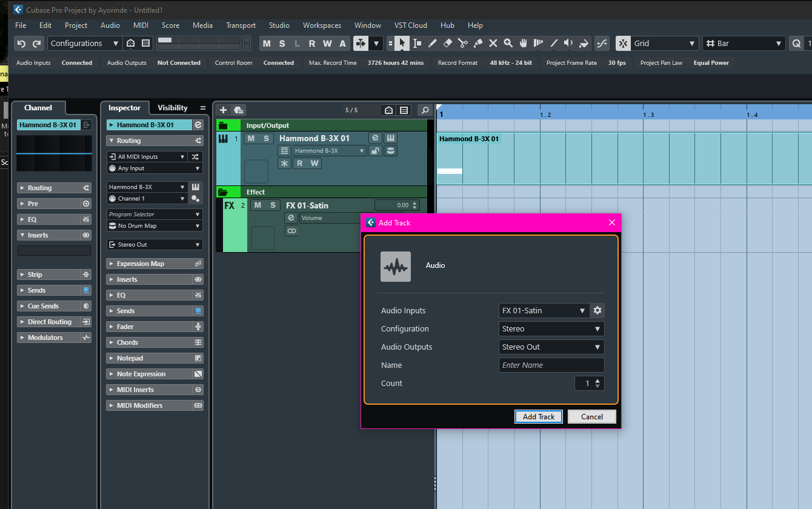Image resolution: width=812 pixels, height=509 pixels.
Task: Cancel the Add Track dialog
Action: tap(592, 417)
